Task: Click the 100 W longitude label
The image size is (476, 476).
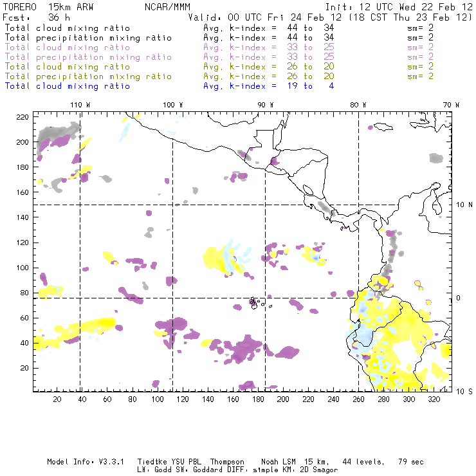Action: tap(173, 105)
